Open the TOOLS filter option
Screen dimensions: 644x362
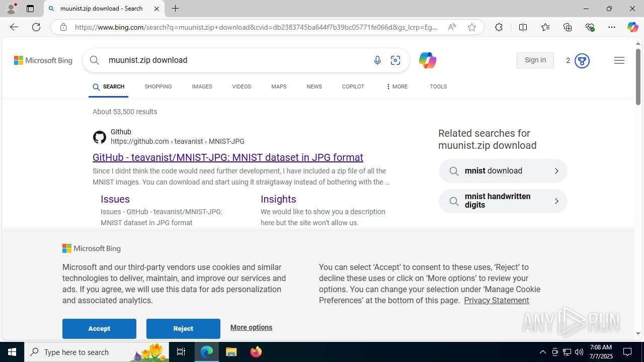[x=438, y=87]
